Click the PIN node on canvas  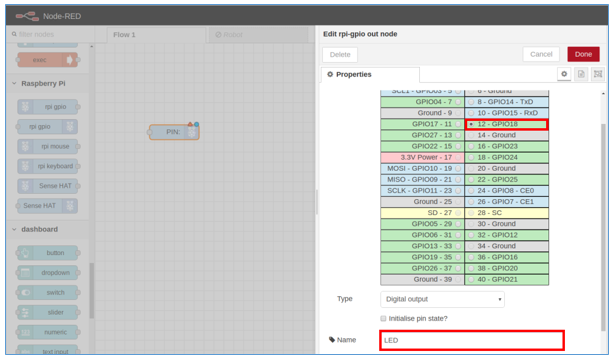coord(174,132)
